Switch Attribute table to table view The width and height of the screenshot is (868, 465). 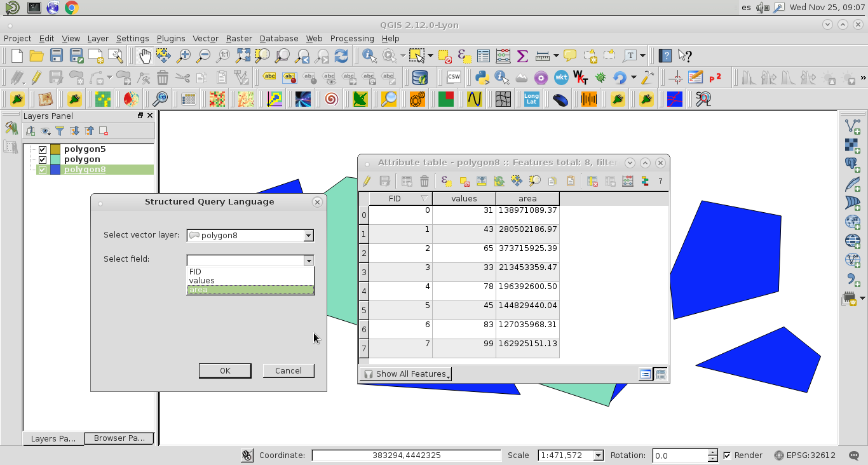tap(661, 374)
